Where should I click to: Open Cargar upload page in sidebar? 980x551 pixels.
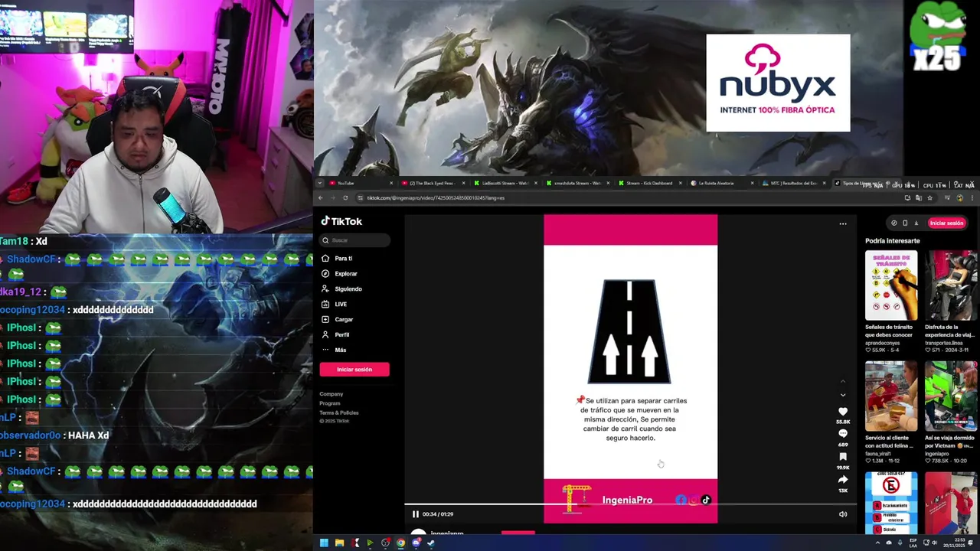point(338,320)
